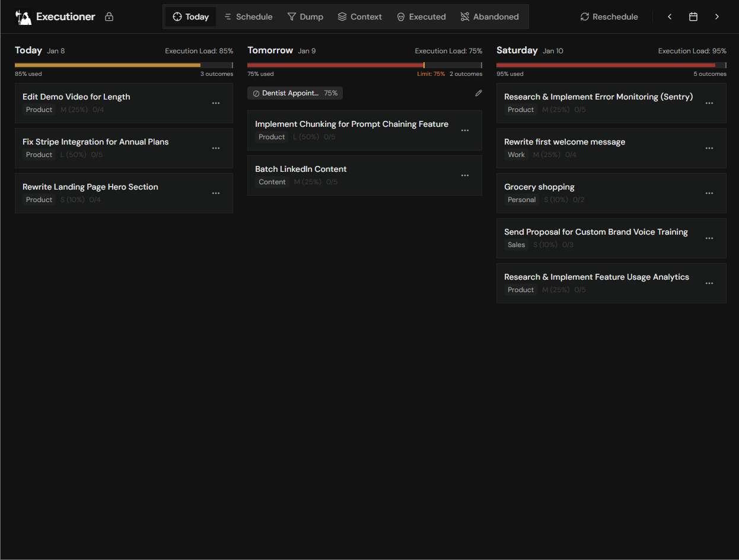
Task: Open the calendar date picker icon
Action: point(693,17)
